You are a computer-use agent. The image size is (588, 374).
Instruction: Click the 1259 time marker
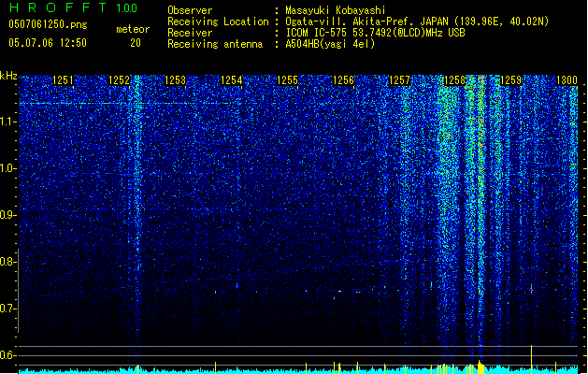[x=510, y=80]
